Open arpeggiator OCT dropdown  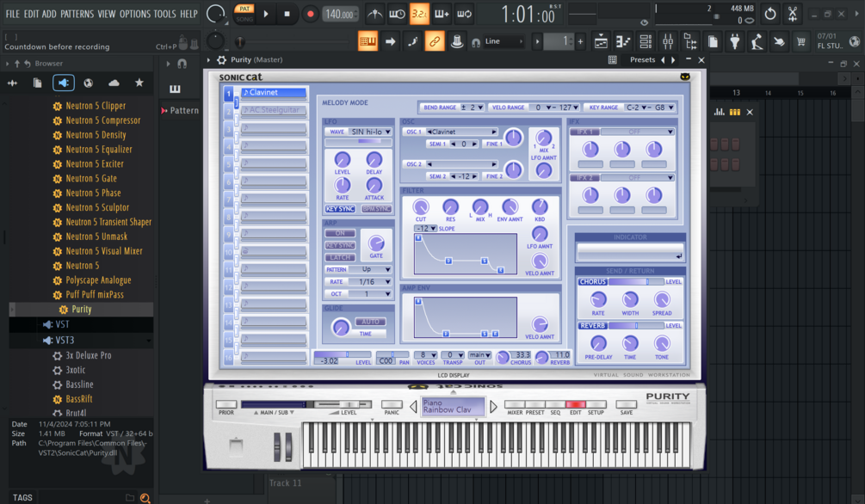click(x=371, y=294)
